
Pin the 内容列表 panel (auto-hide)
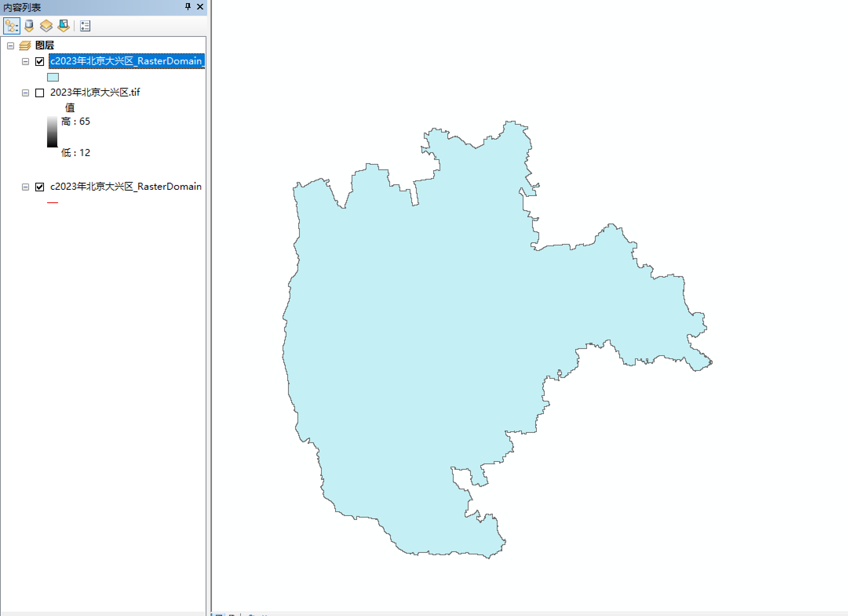[188, 7]
